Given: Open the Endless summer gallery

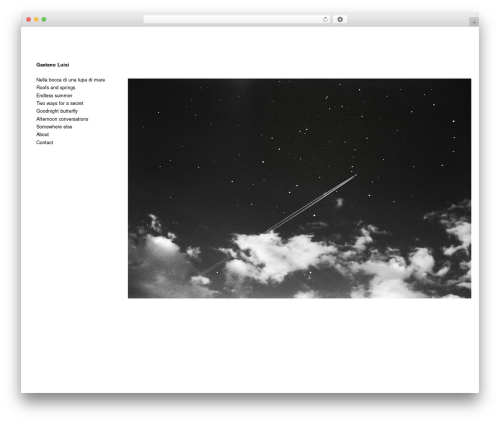Looking at the screenshot, I should point(54,95).
